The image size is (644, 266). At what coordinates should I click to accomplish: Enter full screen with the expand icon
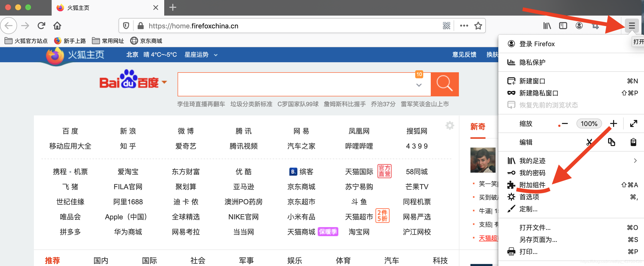(634, 123)
